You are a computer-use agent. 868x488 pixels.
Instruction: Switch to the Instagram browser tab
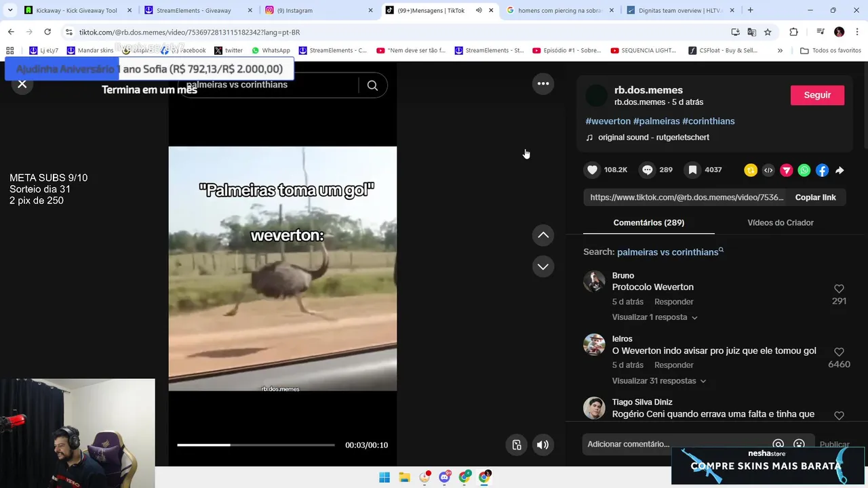(x=319, y=10)
